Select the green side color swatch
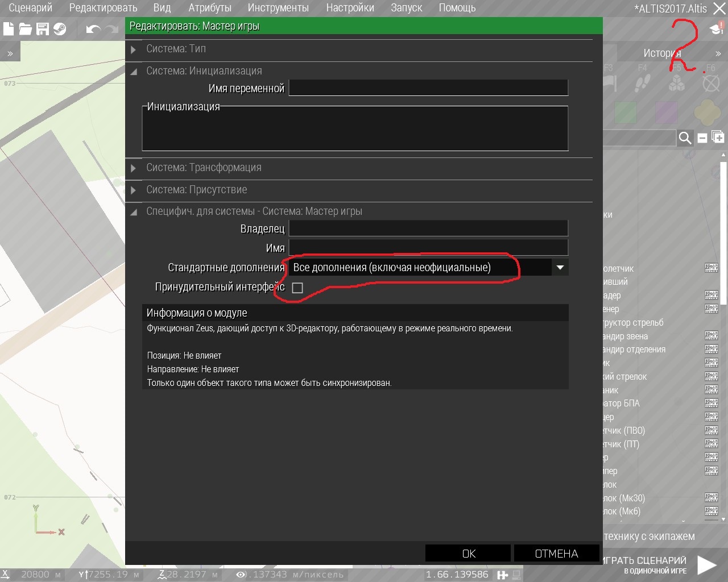 tap(626, 113)
